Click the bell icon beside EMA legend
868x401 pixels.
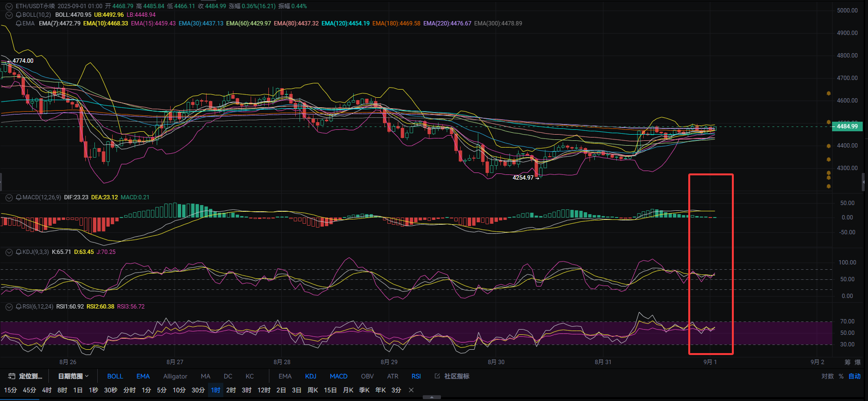point(19,23)
